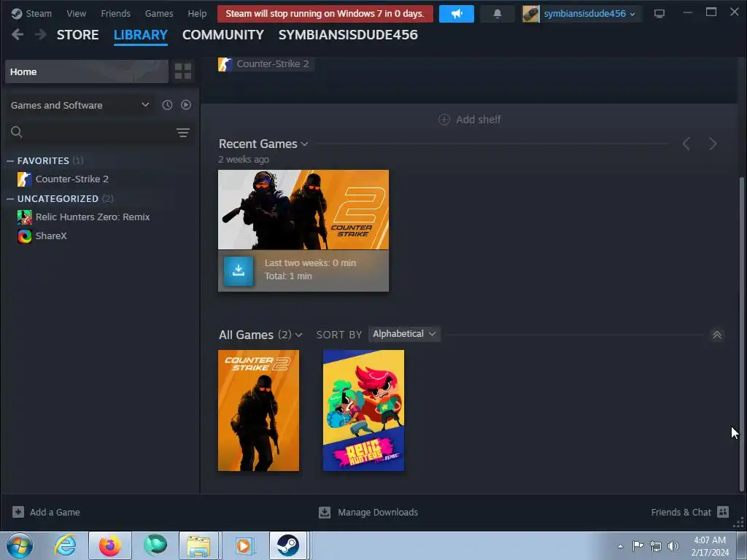Click the search magnifier icon in sidebar
Image resolution: width=747 pixels, height=560 pixels.
click(x=17, y=132)
